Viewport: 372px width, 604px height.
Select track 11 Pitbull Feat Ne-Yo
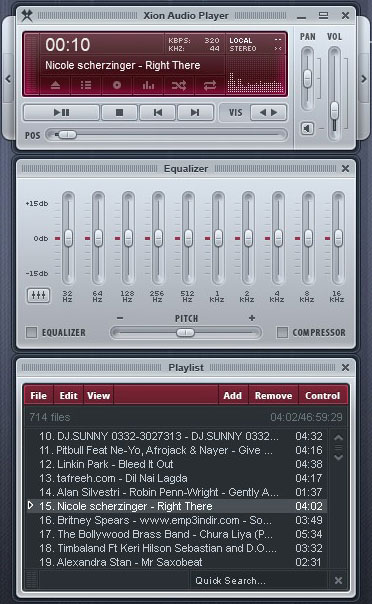click(x=177, y=450)
